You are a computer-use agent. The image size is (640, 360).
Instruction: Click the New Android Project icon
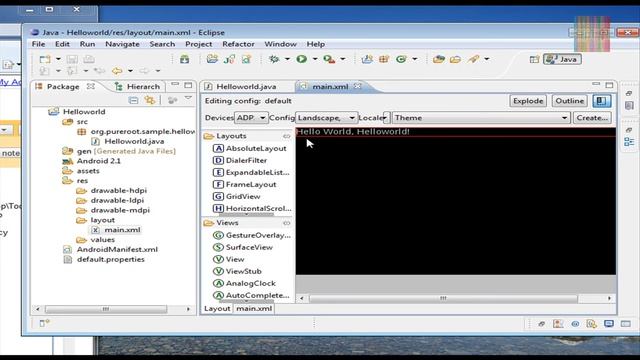tap(212, 59)
